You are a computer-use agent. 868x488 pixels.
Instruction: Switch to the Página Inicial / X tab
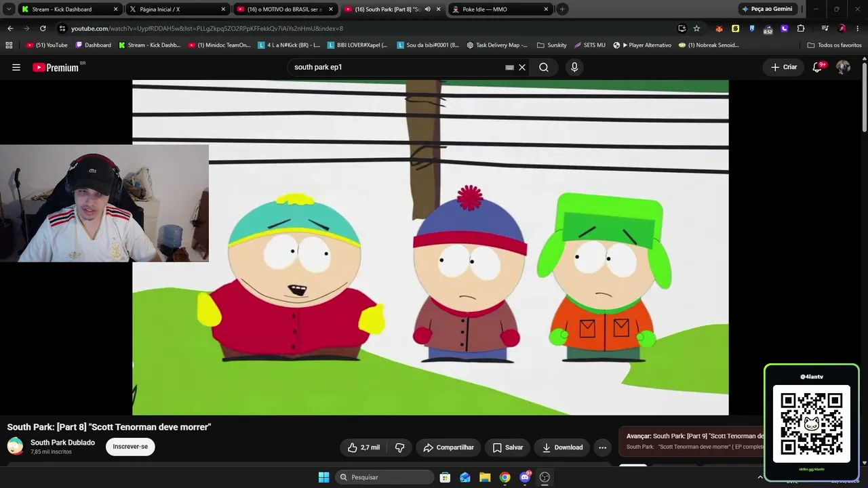coord(178,9)
